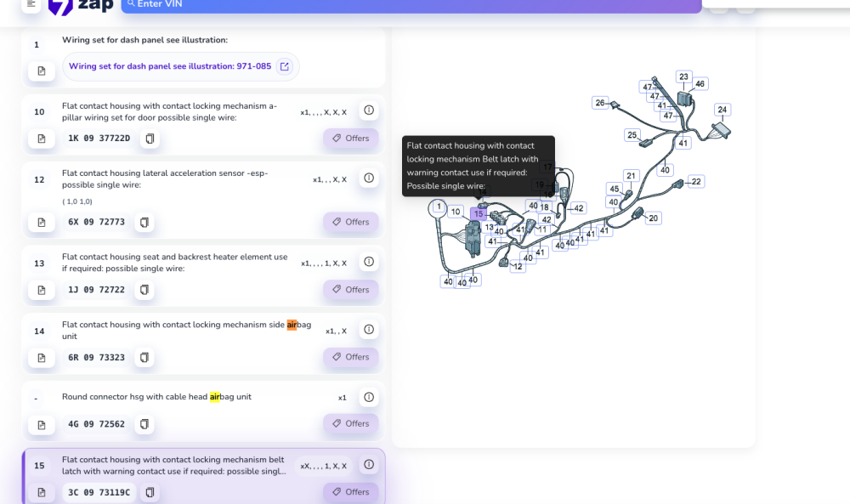Copy part number 1K 09 37722D
This screenshot has width=850, height=504.
tap(150, 139)
